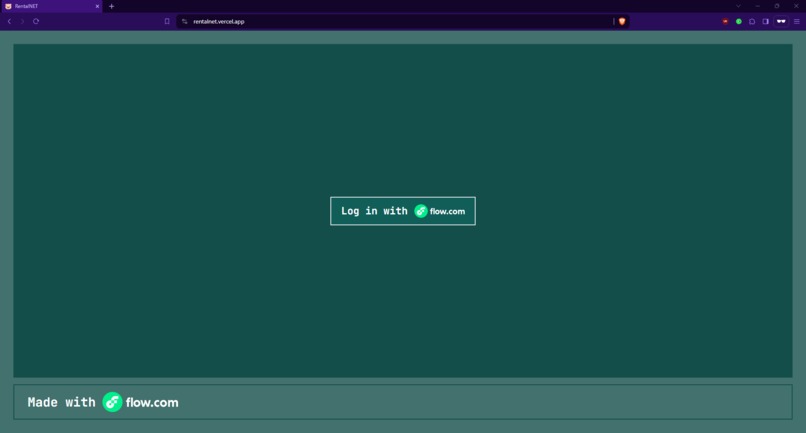Expand the tab search chevron dropdown
The image size is (806, 433).
pyautogui.click(x=738, y=6)
